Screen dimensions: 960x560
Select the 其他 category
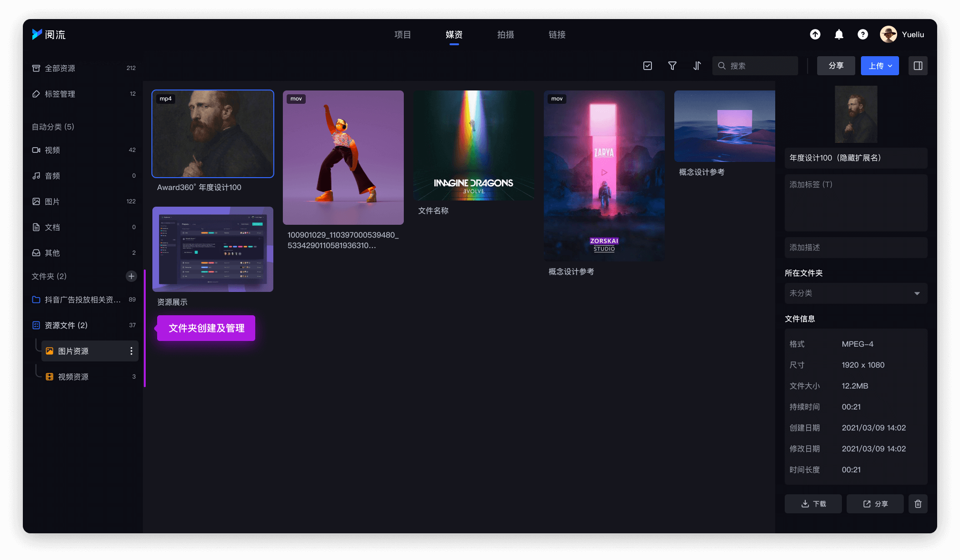click(x=84, y=253)
